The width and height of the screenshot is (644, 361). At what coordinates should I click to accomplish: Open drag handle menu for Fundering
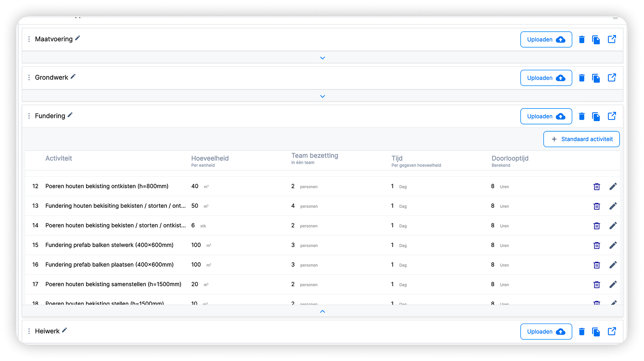click(29, 116)
